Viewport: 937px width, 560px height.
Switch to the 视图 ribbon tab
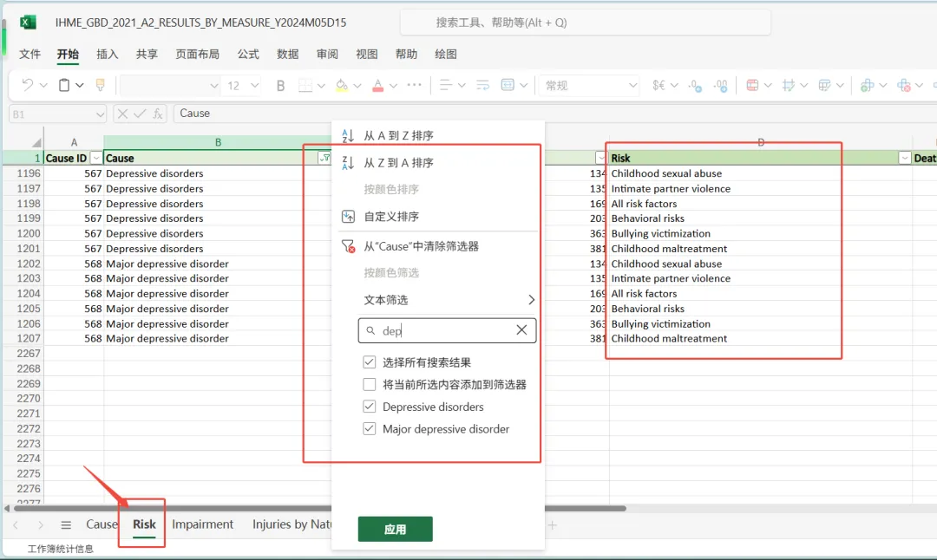(366, 55)
